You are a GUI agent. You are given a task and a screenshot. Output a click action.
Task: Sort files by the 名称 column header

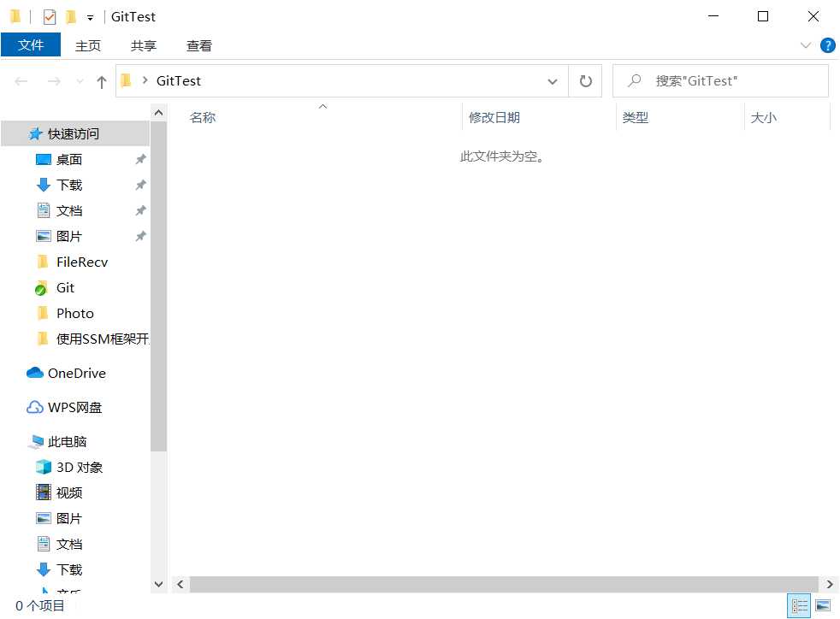[x=203, y=117]
